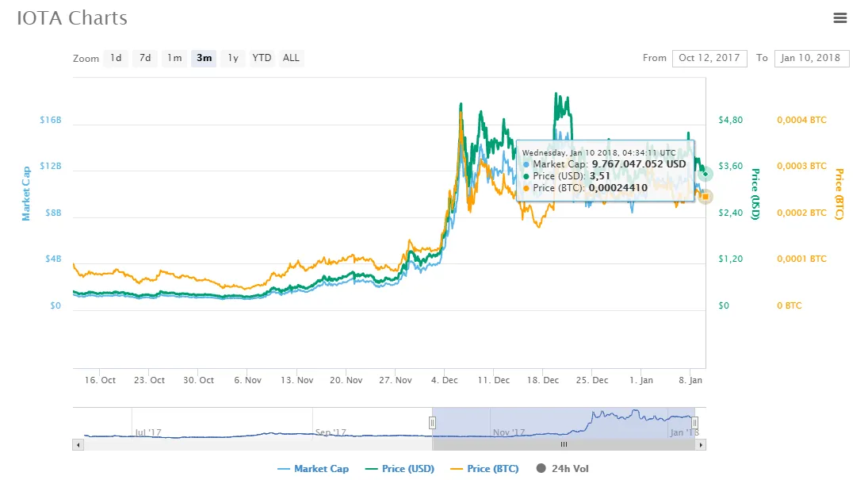Click the 8. Jan x-axis label
The height and width of the screenshot is (480, 868).
click(690, 380)
